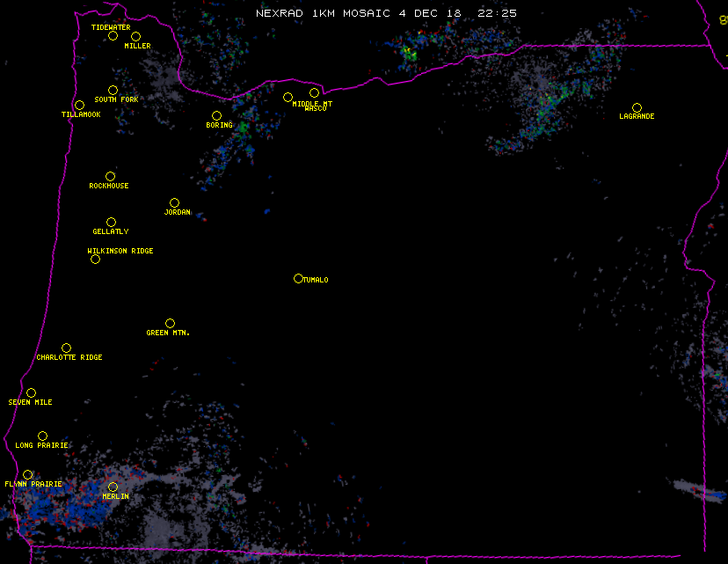The width and height of the screenshot is (728, 564).
Task: Click the Tumalo station circle marker
Action: [x=298, y=279]
